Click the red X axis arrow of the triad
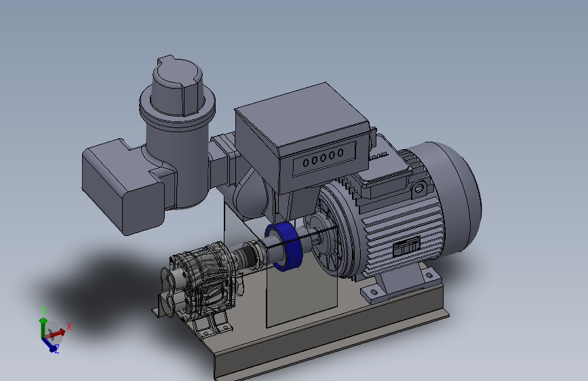 tap(56, 333)
